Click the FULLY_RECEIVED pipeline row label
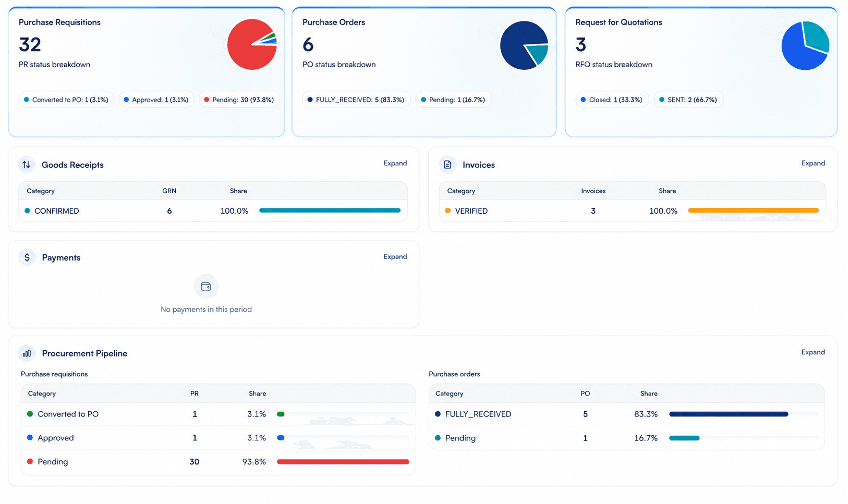The width and height of the screenshot is (848, 504). click(x=478, y=414)
